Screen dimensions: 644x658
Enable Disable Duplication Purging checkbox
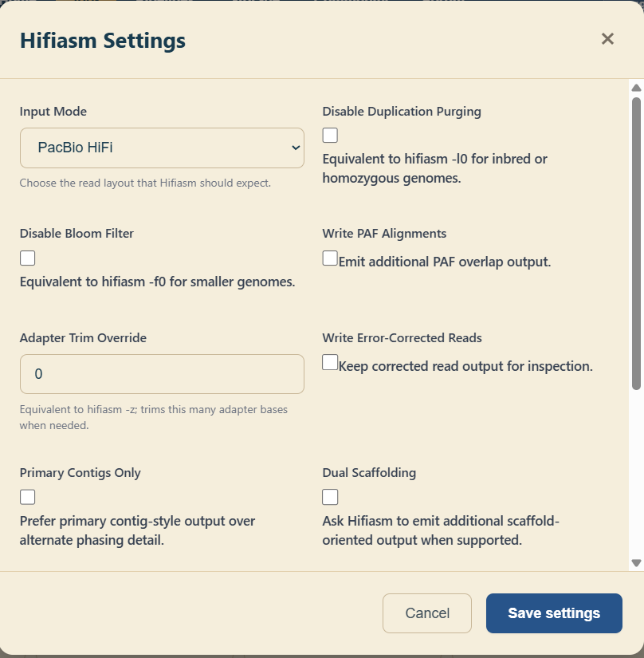[330, 135]
